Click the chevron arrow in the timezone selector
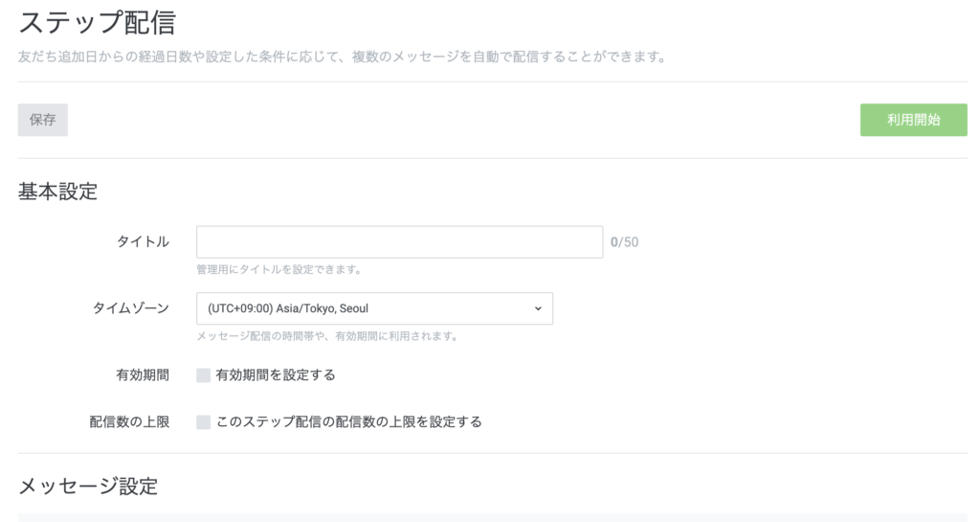The width and height of the screenshot is (980, 522). click(x=538, y=308)
